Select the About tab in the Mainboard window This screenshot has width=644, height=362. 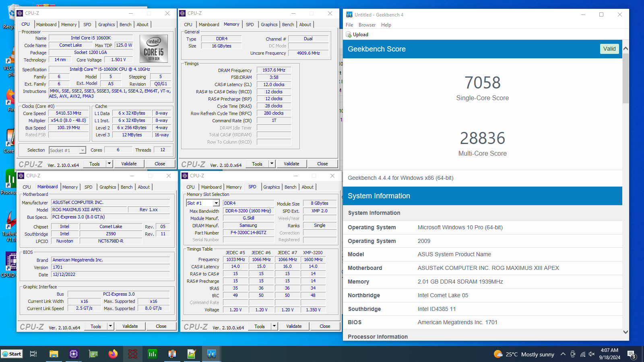144,187
